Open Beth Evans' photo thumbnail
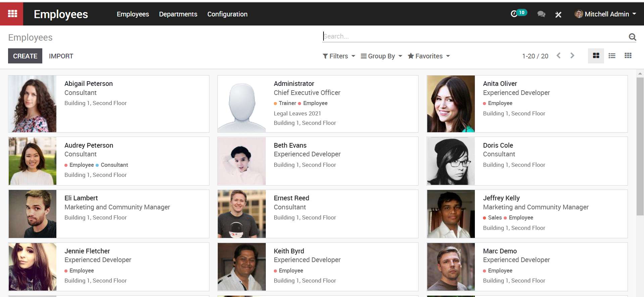 (242, 161)
